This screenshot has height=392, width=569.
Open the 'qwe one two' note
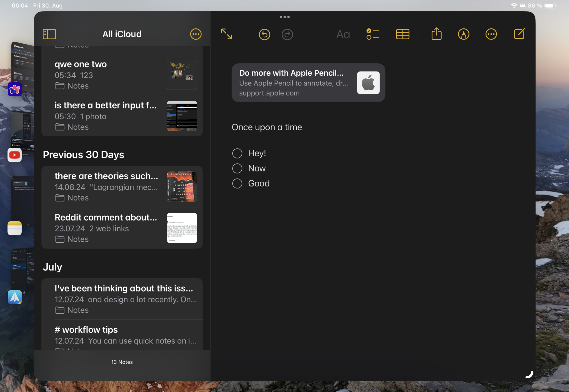pyautogui.click(x=122, y=75)
